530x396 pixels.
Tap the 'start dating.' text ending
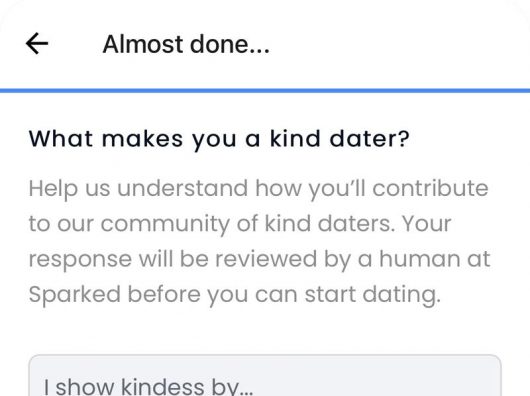pyautogui.click(x=372, y=294)
